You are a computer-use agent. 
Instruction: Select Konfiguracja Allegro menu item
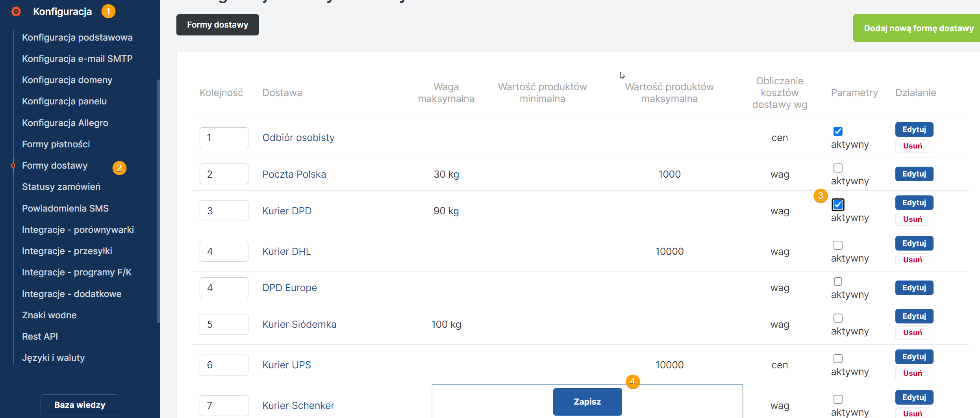click(65, 123)
